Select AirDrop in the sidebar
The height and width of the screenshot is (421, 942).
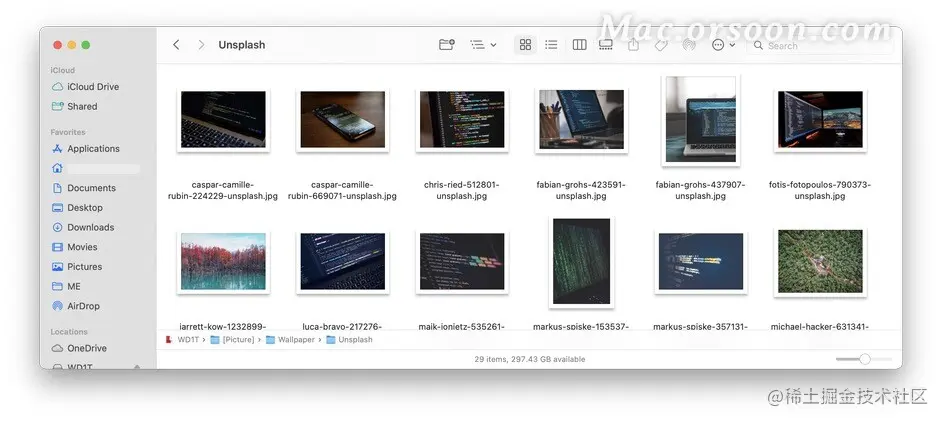tap(76, 306)
